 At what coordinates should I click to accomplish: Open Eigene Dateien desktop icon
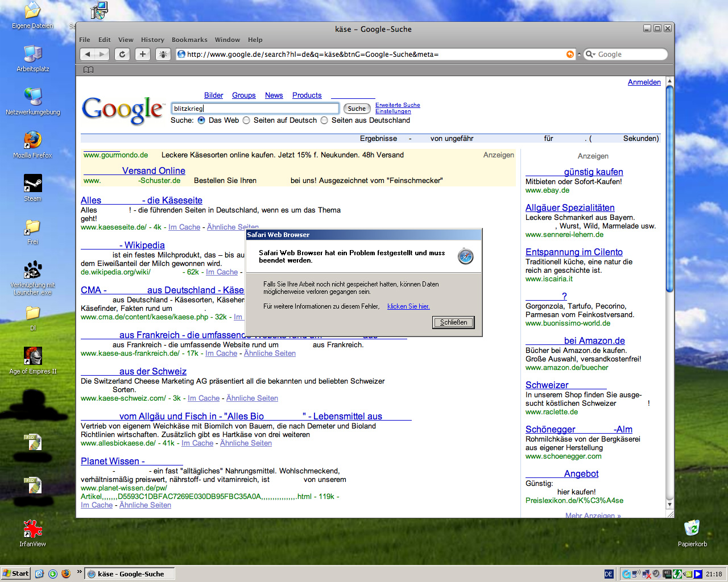(32, 15)
